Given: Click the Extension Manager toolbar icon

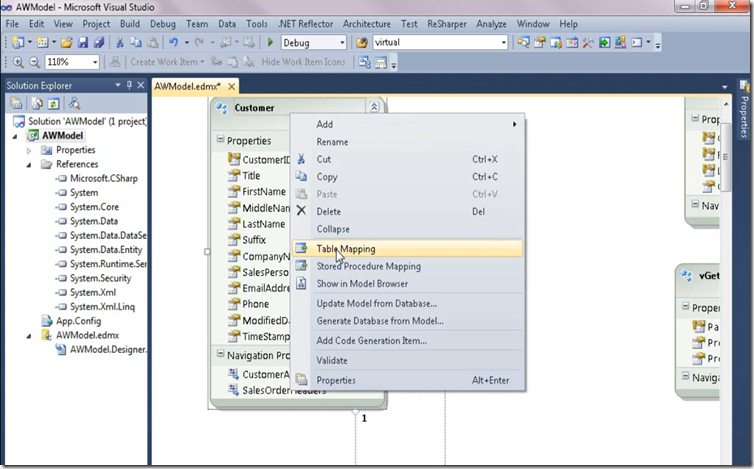Looking at the screenshot, I should [x=620, y=43].
